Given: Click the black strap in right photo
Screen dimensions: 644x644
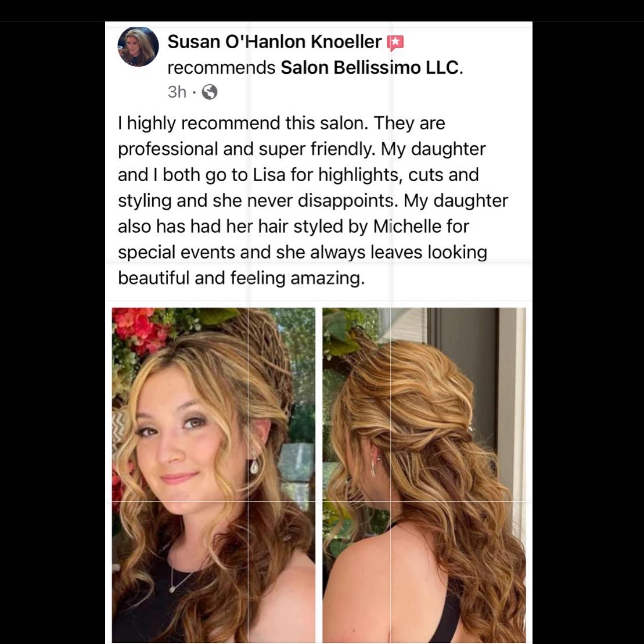Looking at the screenshot, I should pos(451,615).
